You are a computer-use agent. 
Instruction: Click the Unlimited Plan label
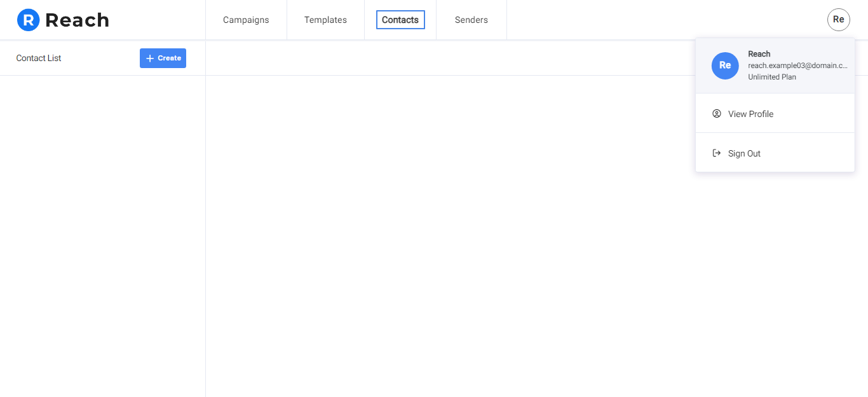[772, 77]
